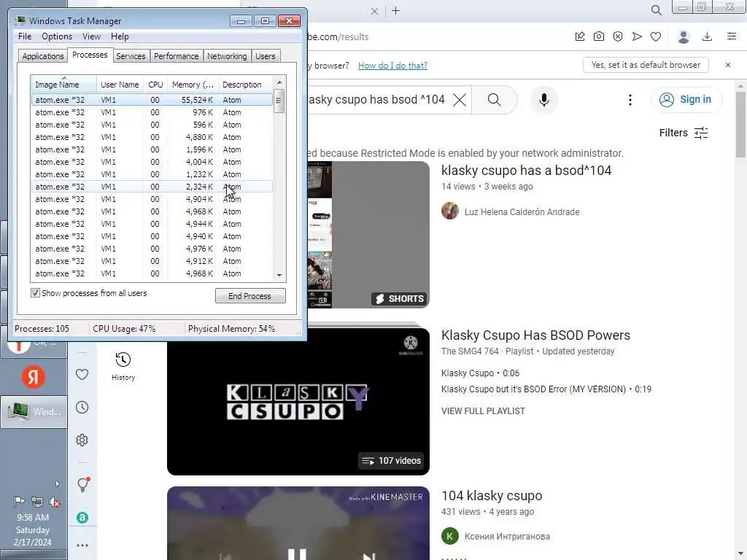Open the YouTube Filters options

pyautogui.click(x=683, y=133)
